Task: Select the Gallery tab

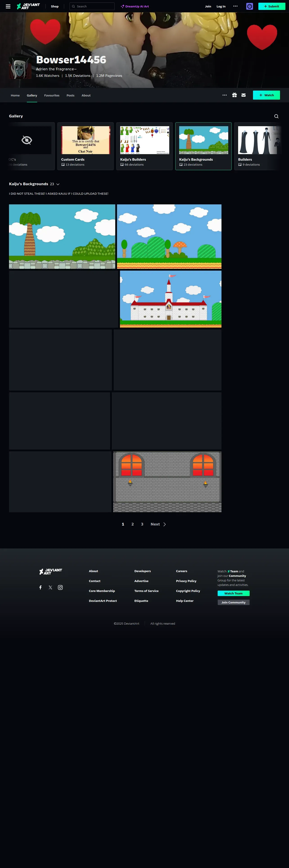Action: coord(32,95)
